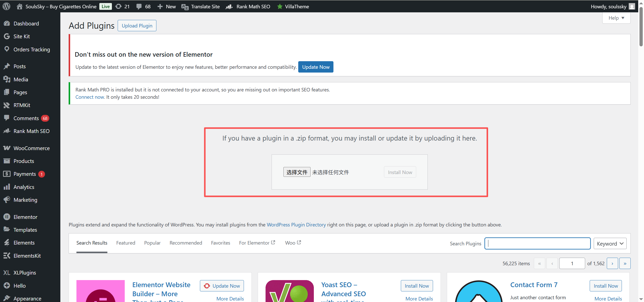Click the Analytics bar chart icon
Viewport: 644px width, 302px height.
[7, 187]
